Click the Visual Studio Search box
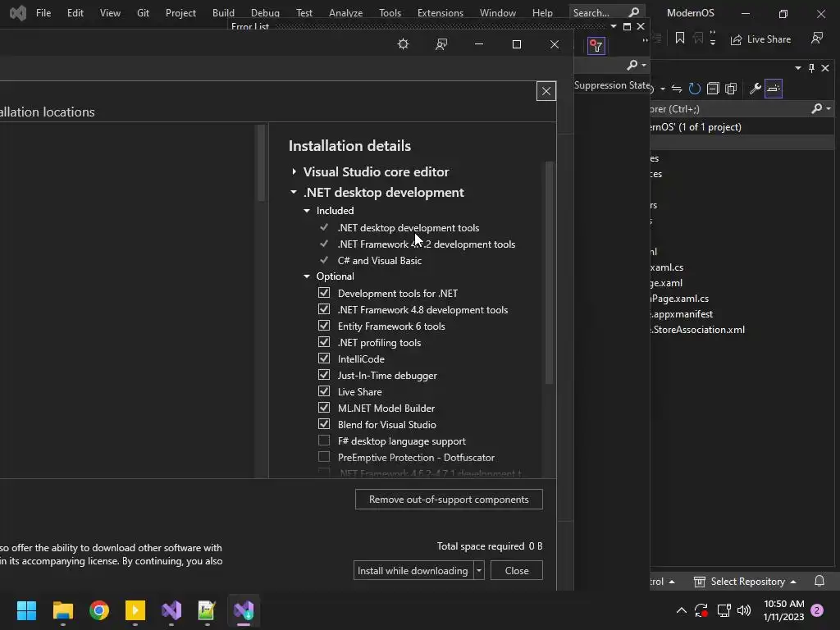Viewport: 840px width, 630px height. tap(606, 12)
